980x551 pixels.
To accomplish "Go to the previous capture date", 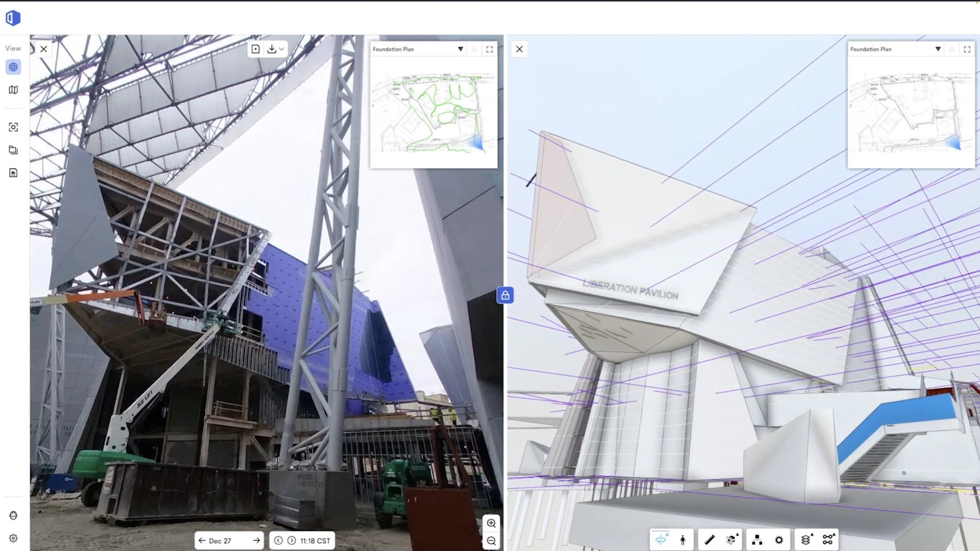I will [202, 541].
